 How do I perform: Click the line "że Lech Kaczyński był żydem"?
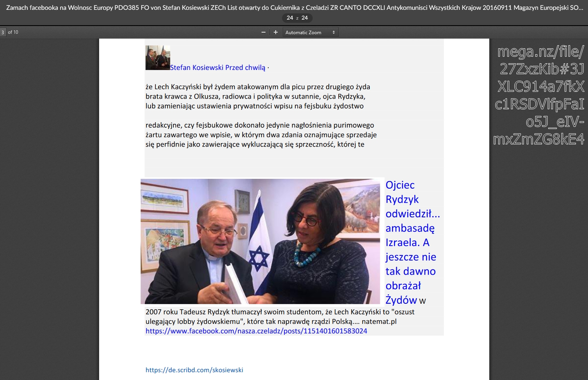tap(258, 87)
